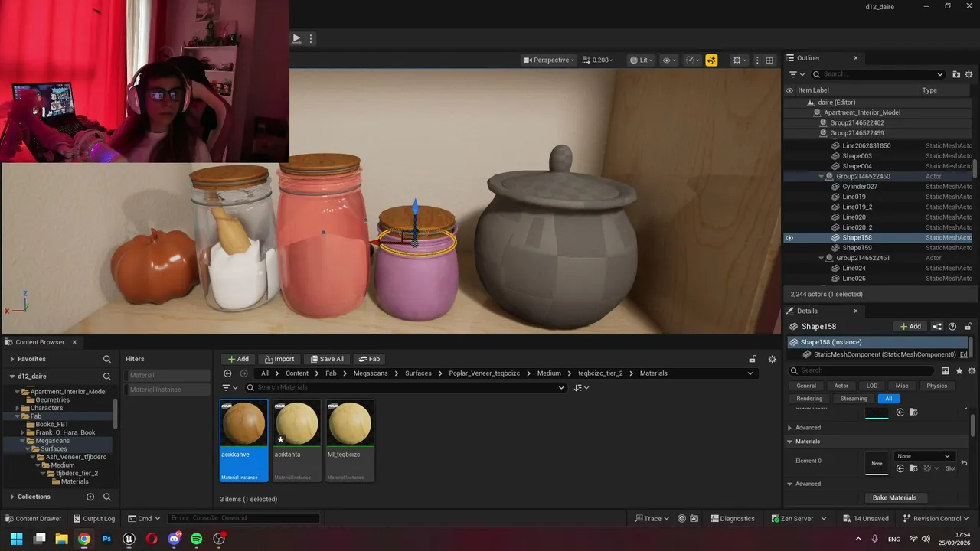980x551 pixels.
Task: Switch to the Physics filter tab
Action: [x=936, y=386]
